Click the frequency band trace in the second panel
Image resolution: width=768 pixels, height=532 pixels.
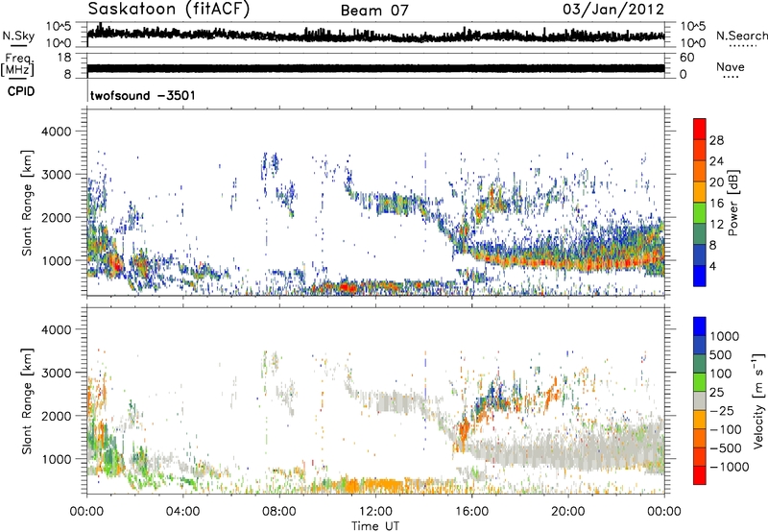click(375, 68)
